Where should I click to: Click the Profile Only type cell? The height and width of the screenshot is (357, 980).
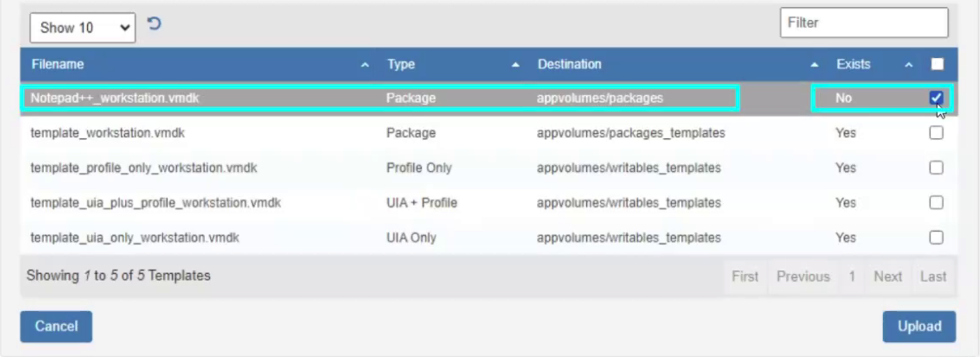[x=419, y=167]
